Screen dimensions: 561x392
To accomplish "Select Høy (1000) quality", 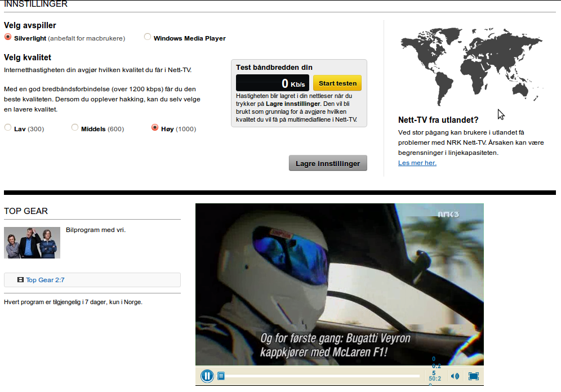I will 155,128.
